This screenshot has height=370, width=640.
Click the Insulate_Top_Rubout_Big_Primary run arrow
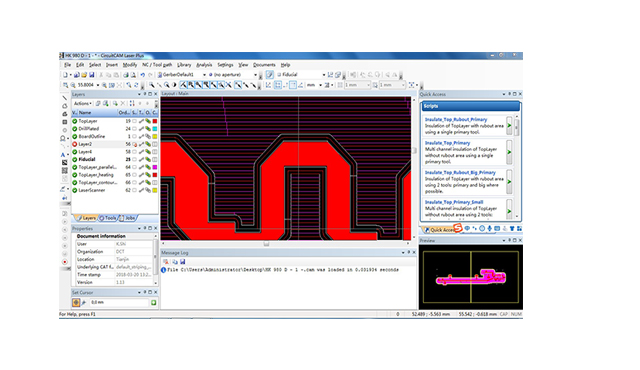coord(509,182)
